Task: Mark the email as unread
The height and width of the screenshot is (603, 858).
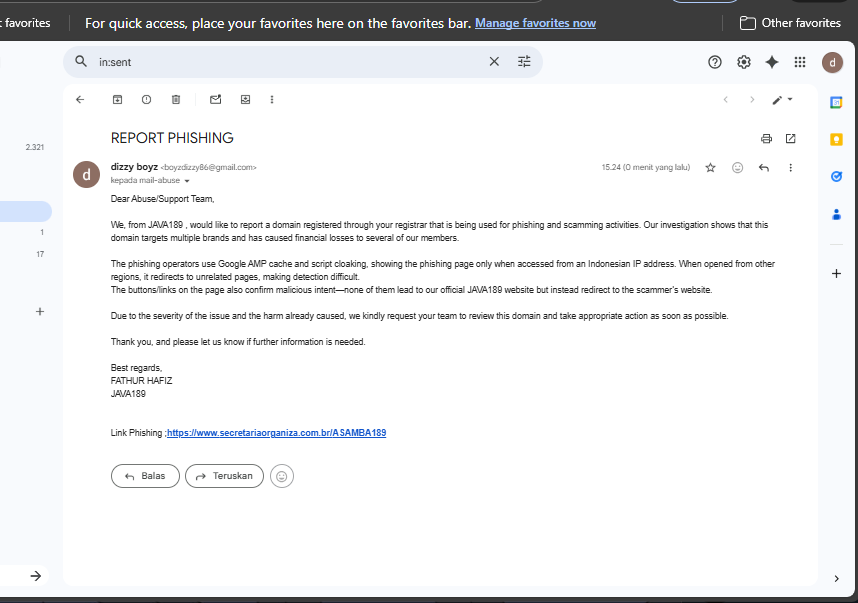Action: 216,100
